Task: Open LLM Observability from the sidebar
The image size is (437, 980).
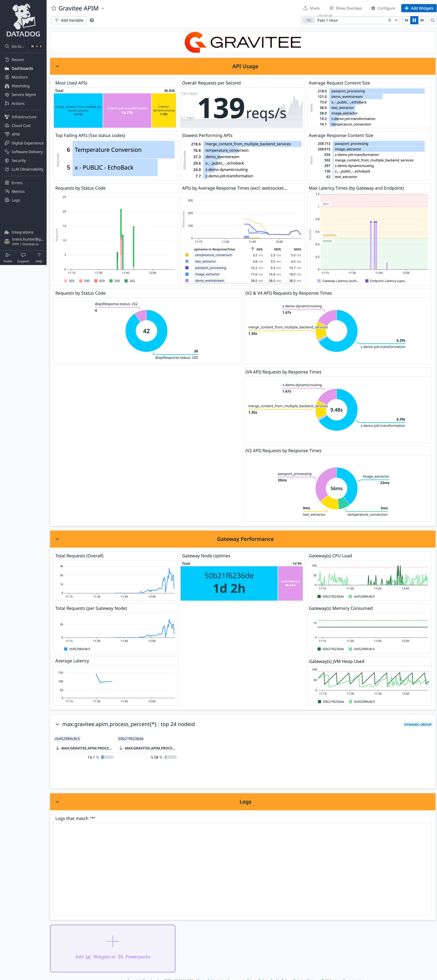Action: (27, 169)
